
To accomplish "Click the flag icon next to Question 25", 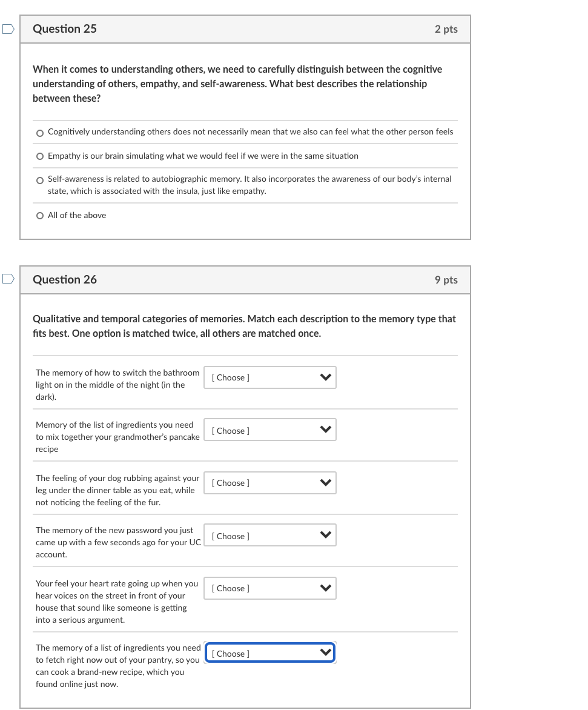I will (x=7, y=28).
